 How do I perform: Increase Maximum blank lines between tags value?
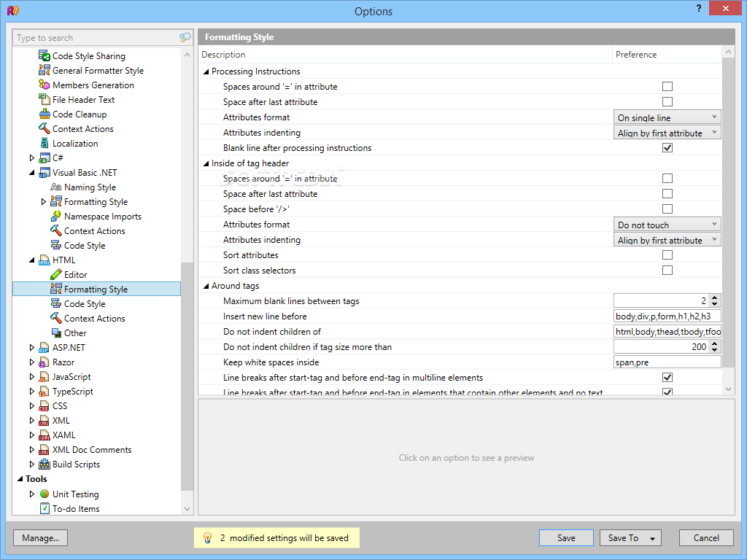715,297
